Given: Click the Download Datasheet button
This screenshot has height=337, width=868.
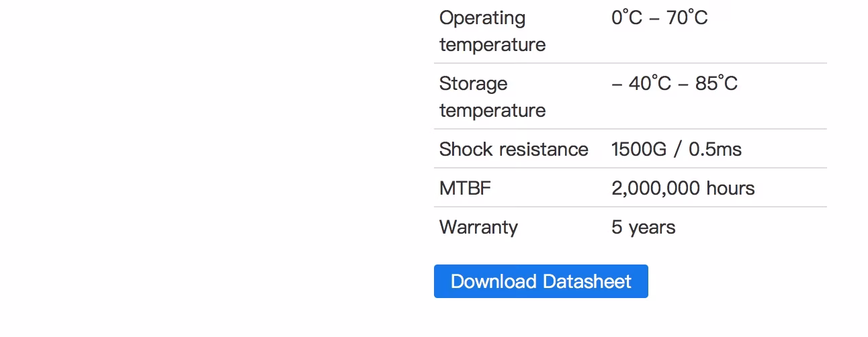Looking at the screenshot, I should [x=541, y=281].
